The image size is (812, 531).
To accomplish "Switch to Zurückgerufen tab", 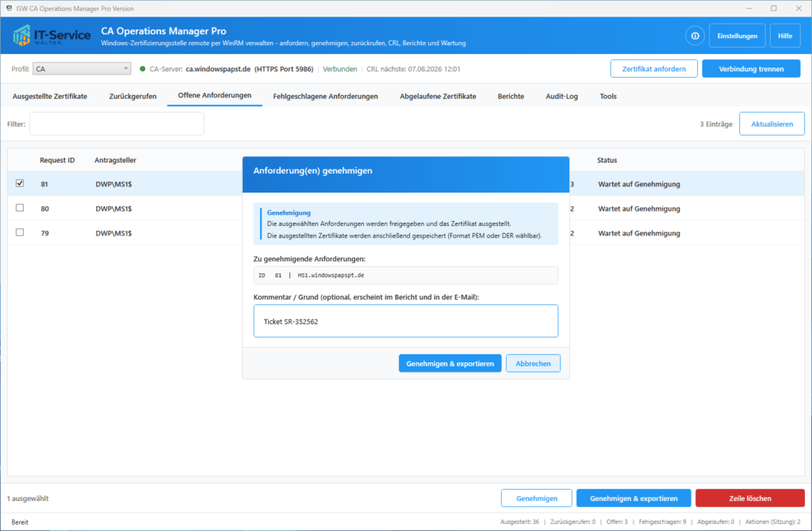I will (x=132, y=96).
